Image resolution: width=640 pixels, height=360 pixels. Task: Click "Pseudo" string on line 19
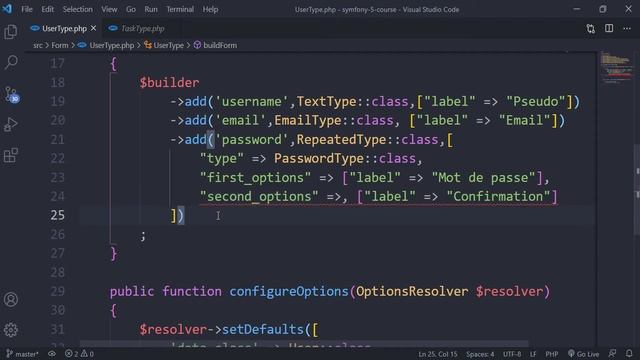pyautogui.click(x=536, y=102)
